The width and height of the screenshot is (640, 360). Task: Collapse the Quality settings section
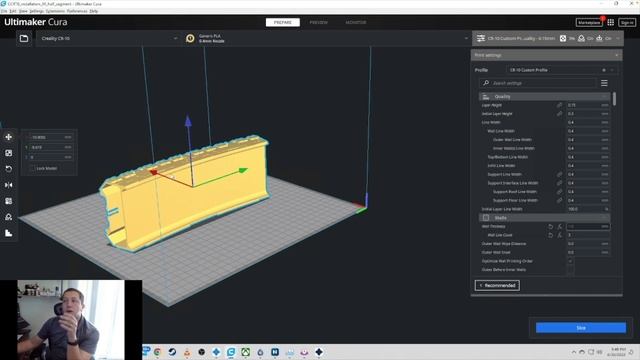[x=544, y=96]
